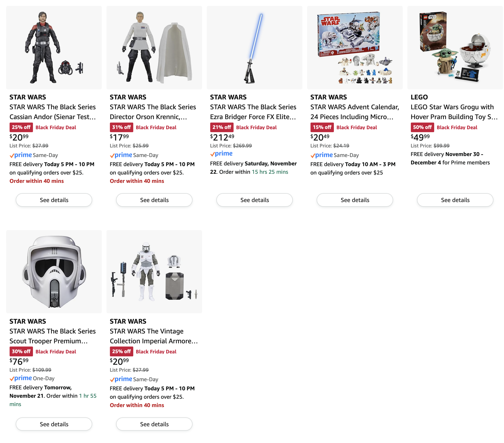Open the Black Series Cassian Andor title link
Viewport: 504px width, 443px height.
point(53,112)
